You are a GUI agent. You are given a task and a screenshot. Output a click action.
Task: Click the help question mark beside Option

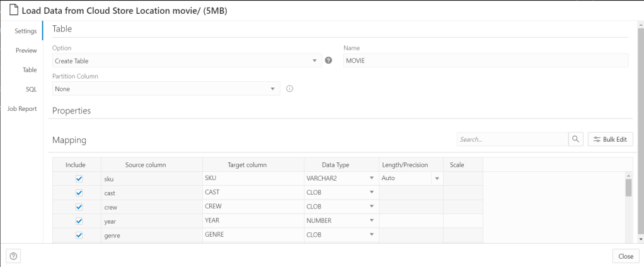328,60
